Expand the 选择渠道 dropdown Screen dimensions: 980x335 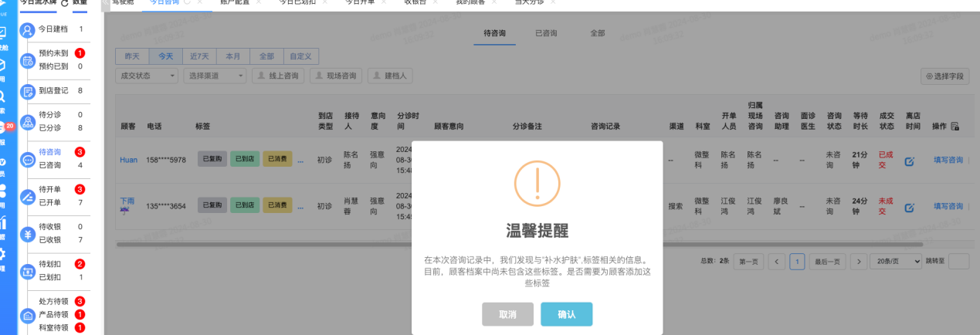point(215,76)
